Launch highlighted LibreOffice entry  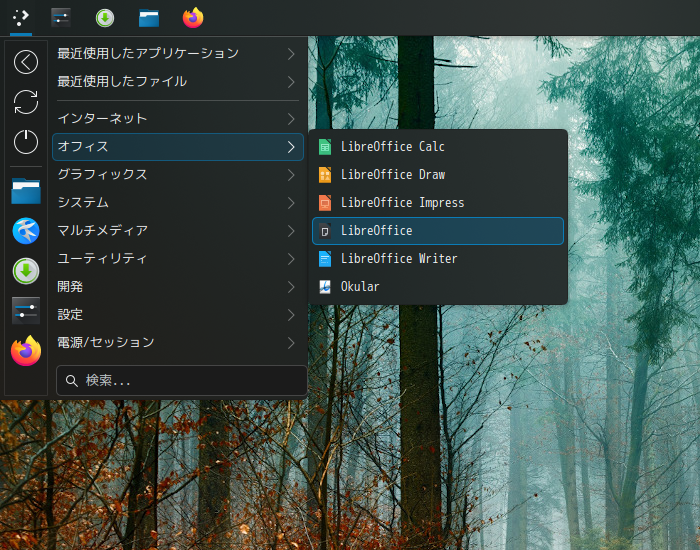coord(438,231)
